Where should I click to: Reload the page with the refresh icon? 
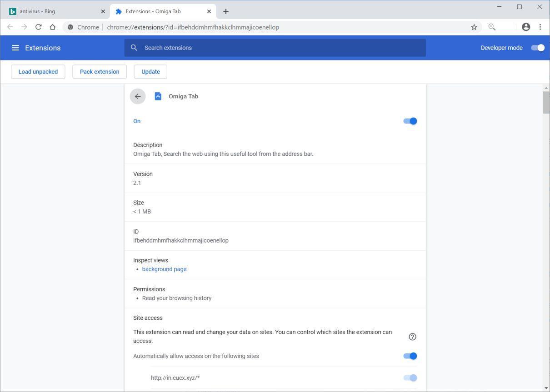[x=38, y=27]
